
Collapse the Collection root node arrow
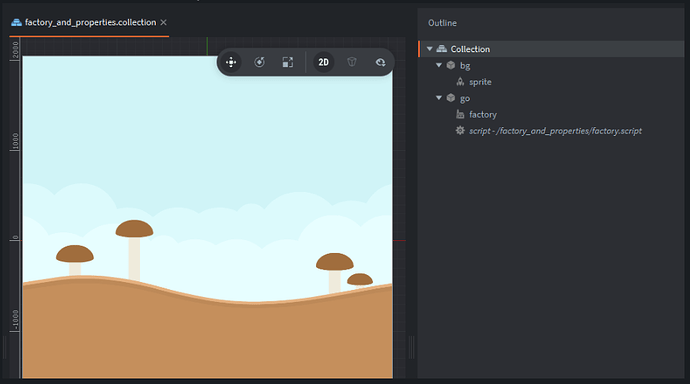point(429,49)
